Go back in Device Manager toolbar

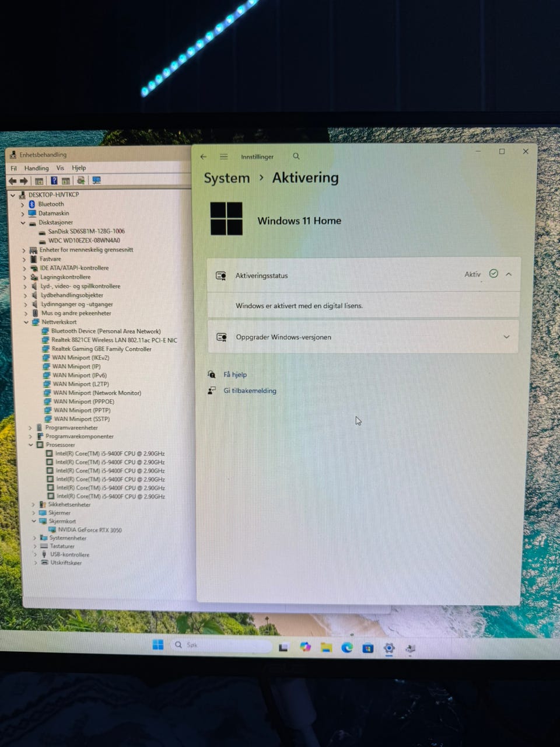(12, 181)
